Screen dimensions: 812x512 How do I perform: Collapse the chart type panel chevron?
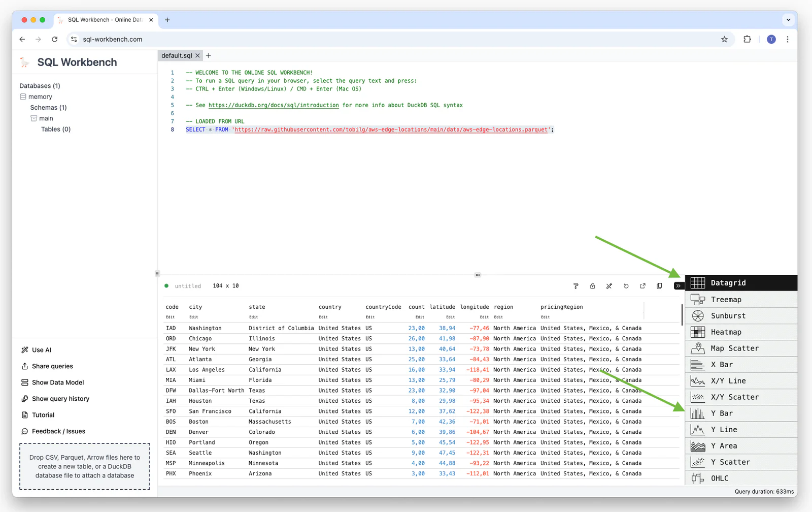point(678,286)
